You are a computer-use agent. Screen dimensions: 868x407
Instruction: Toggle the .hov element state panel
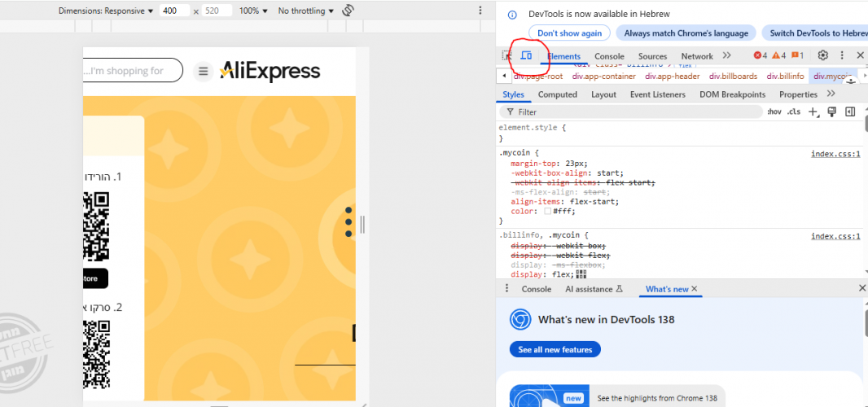point(774,112)
